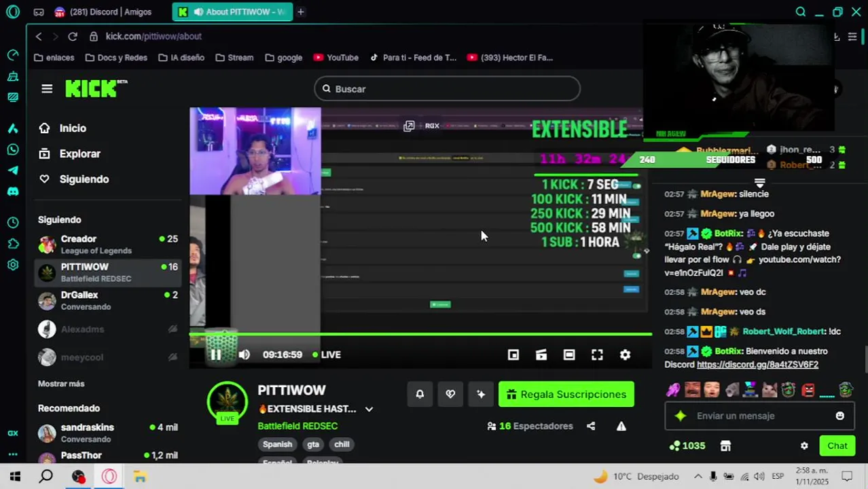Image resolution: width=868 pixels, height=489 pixels.
Task: Open the enlaces bookmarks folder
Action: (54, 58)
